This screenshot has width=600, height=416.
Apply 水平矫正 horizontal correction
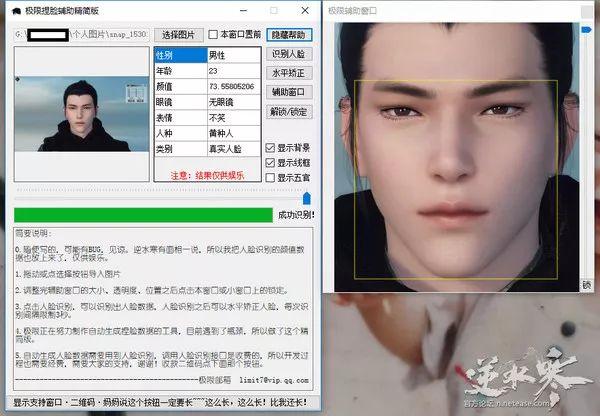289,73
